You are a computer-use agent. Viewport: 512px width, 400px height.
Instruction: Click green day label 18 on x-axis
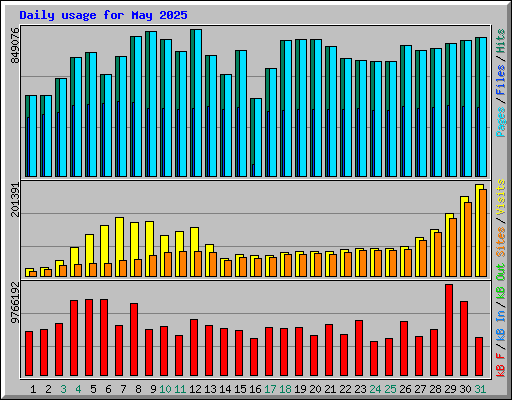(285, 389)
